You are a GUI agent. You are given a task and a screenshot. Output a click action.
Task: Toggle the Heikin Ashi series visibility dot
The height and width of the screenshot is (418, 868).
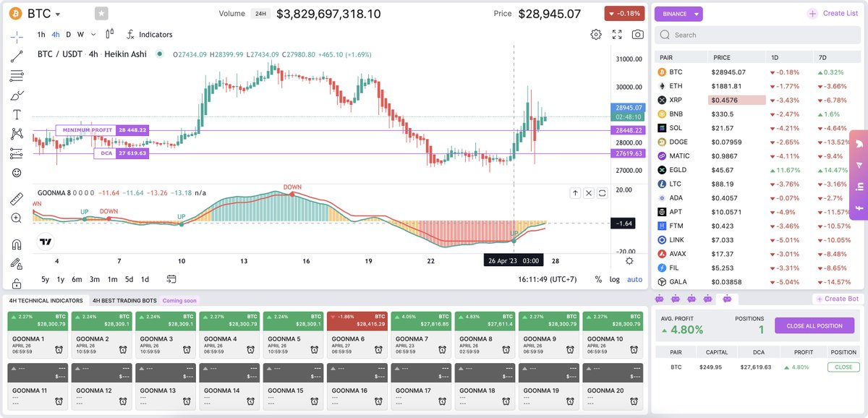click(x=158, y=54)
